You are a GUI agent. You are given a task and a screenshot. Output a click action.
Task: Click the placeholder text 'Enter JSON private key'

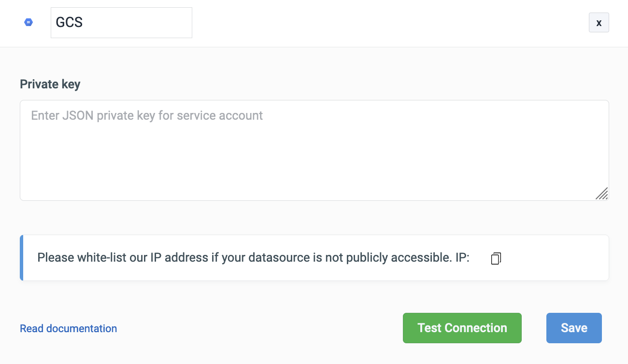pyautogui.click(x=147, y=115)
